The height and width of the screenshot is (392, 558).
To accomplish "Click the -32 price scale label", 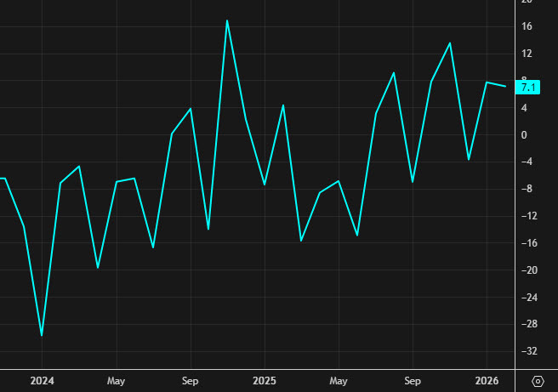I will tap(527, 351).
